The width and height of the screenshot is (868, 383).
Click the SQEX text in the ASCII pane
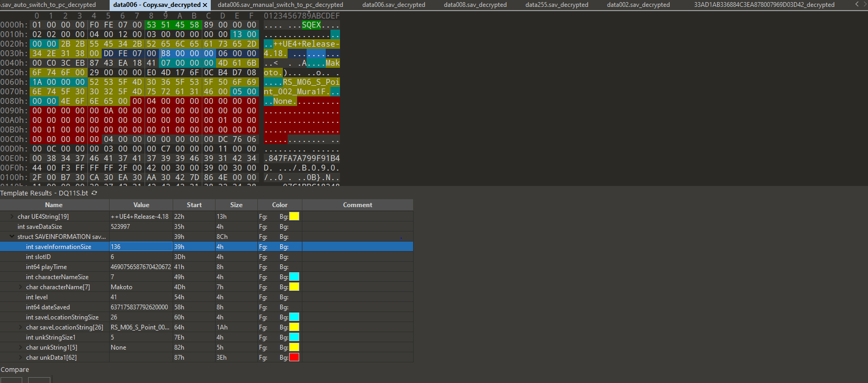pyautogui.click(x=311, y=25)
